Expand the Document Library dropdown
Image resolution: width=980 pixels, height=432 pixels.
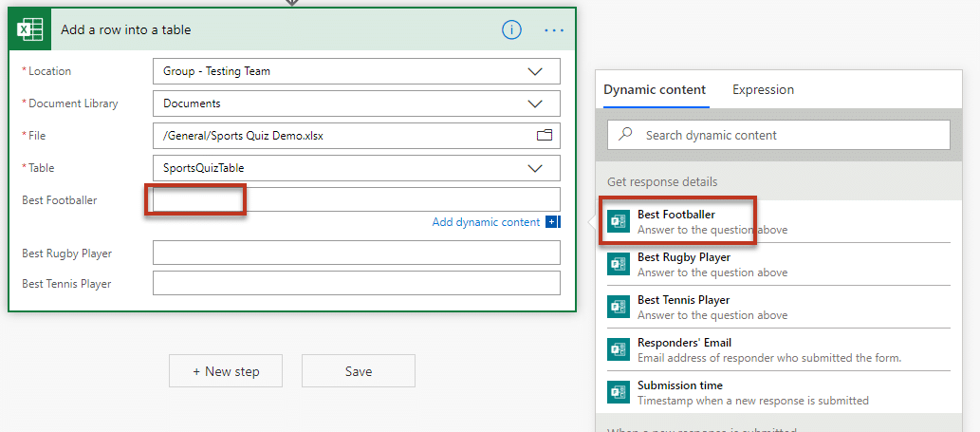(535, 103)
